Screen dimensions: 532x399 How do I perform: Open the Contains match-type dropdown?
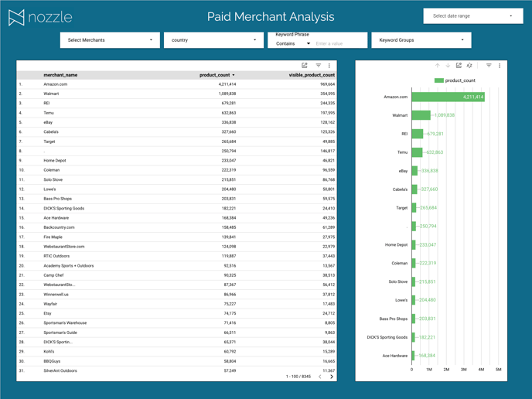pos(293,43)
